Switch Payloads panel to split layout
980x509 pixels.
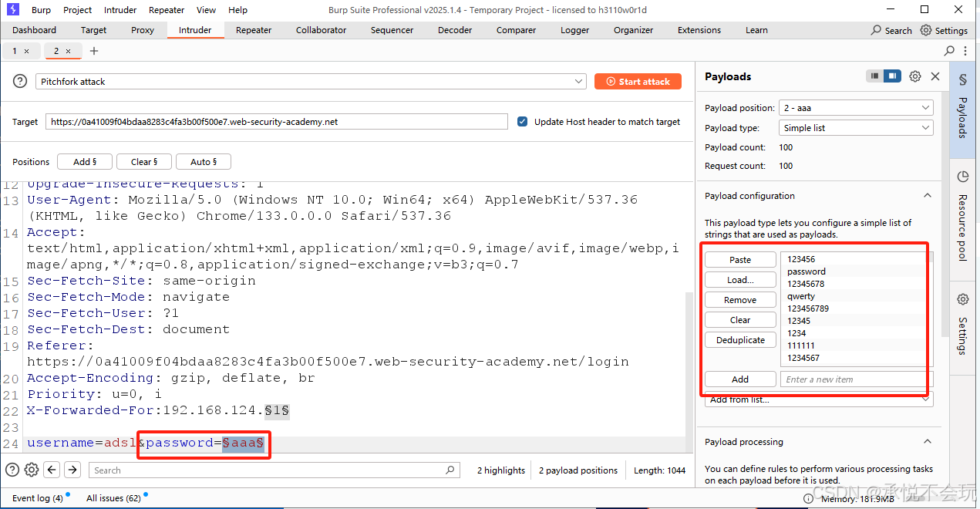(892, 76)
